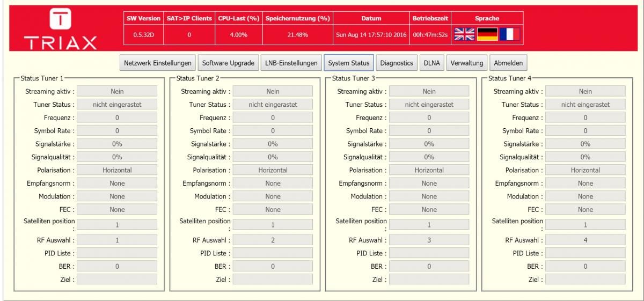Select the German flag language icon
This screenshot has height=301, width=644.
coord(487,35)
